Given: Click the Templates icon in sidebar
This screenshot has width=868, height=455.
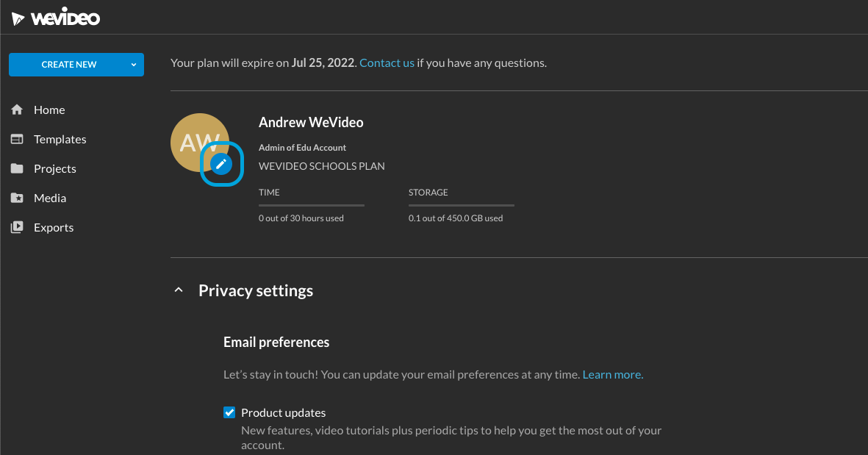Looking at the screenshot, I should (x=17, y=139).
